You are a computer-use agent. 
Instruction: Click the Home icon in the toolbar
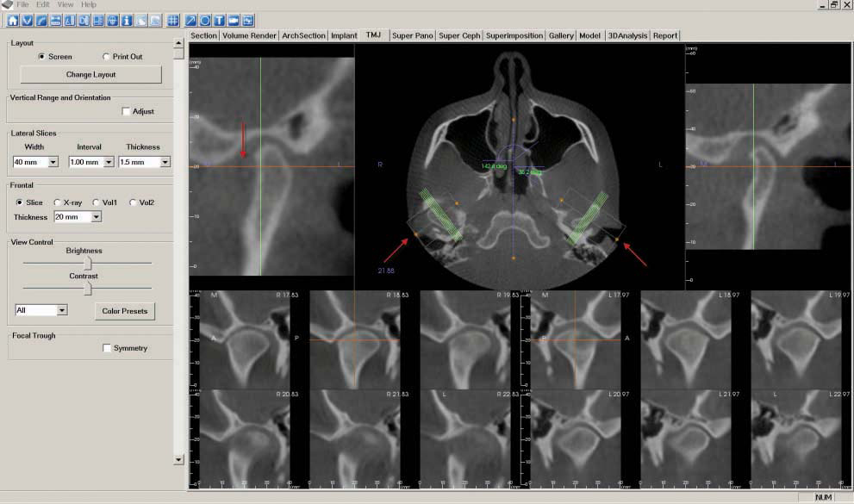(x=14, y=20)
